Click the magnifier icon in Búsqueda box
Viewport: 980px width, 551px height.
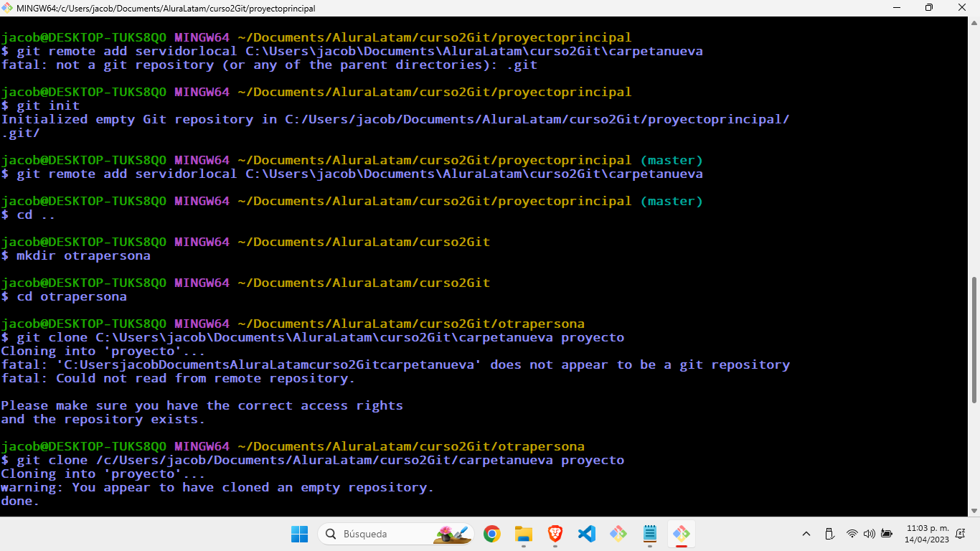tap(331, 534)
